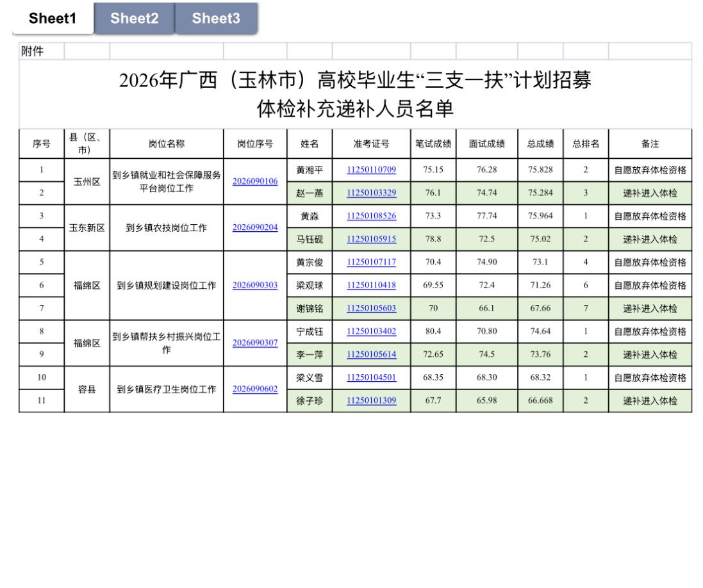This screenshot has height=588, width=703.
Task: Click total score cell 68.32
Action: pos(541,377)
